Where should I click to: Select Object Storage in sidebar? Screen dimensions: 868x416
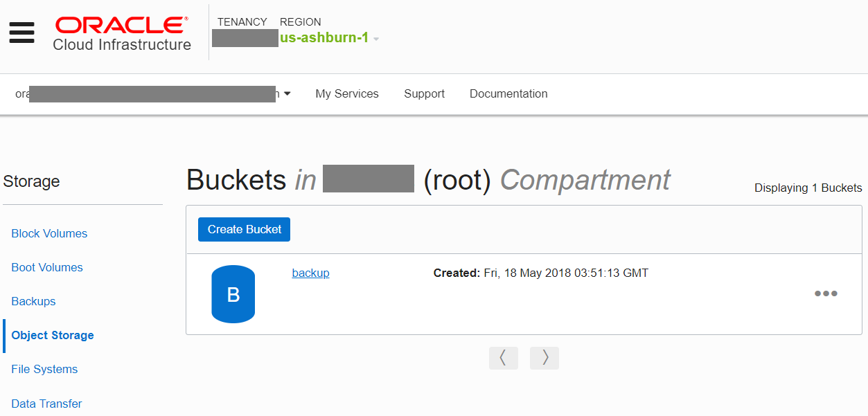click(53, 335)
